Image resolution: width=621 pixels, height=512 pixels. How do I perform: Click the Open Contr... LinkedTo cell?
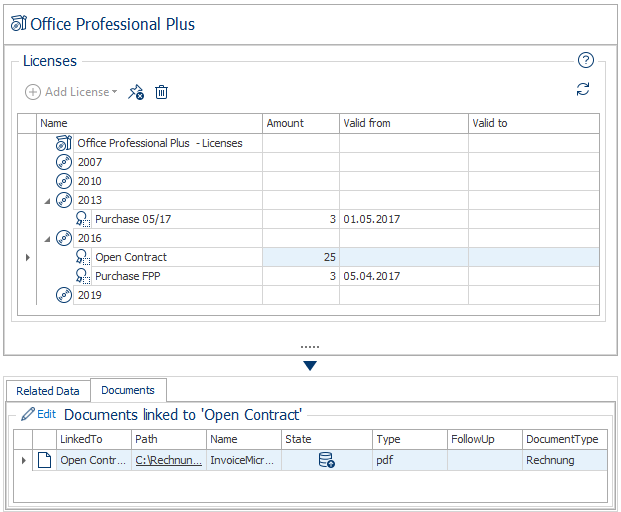point(94,460)
